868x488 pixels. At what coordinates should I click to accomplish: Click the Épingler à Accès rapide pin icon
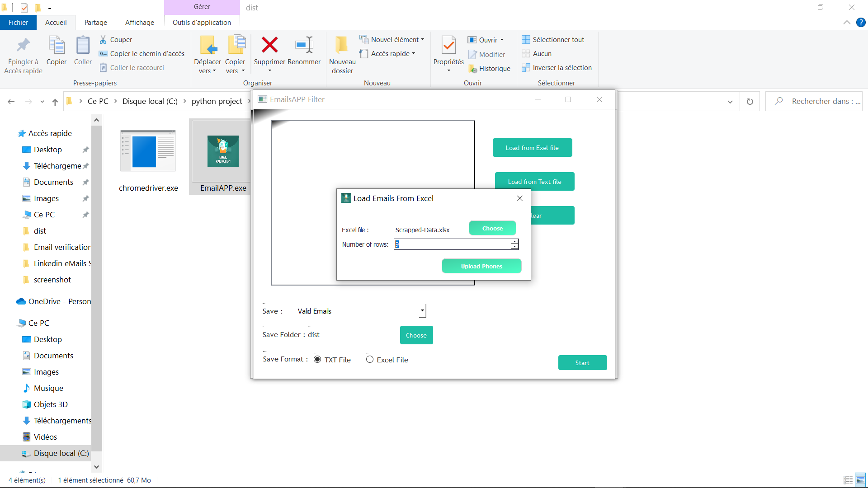click(23, 45)
